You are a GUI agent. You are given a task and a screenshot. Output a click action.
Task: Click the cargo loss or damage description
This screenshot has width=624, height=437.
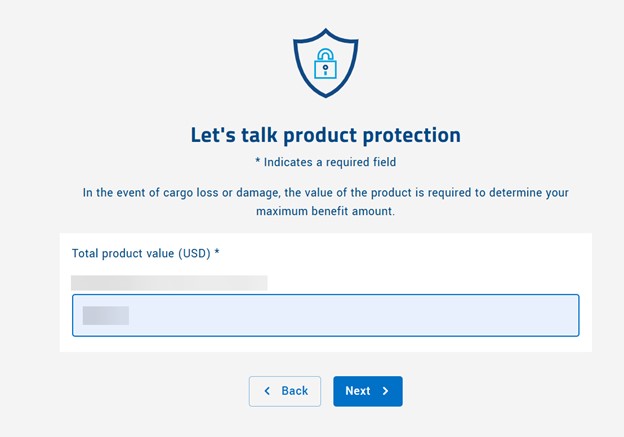pos(325,192)
